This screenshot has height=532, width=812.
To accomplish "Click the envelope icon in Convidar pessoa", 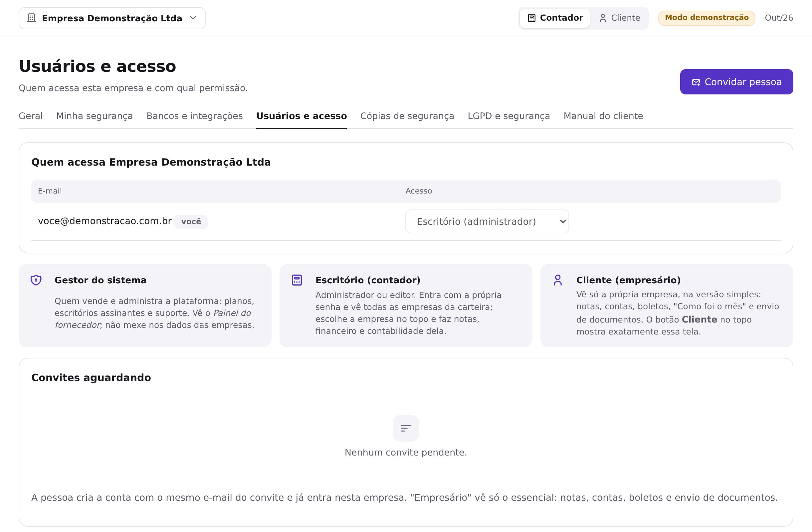I will [696, 82].
